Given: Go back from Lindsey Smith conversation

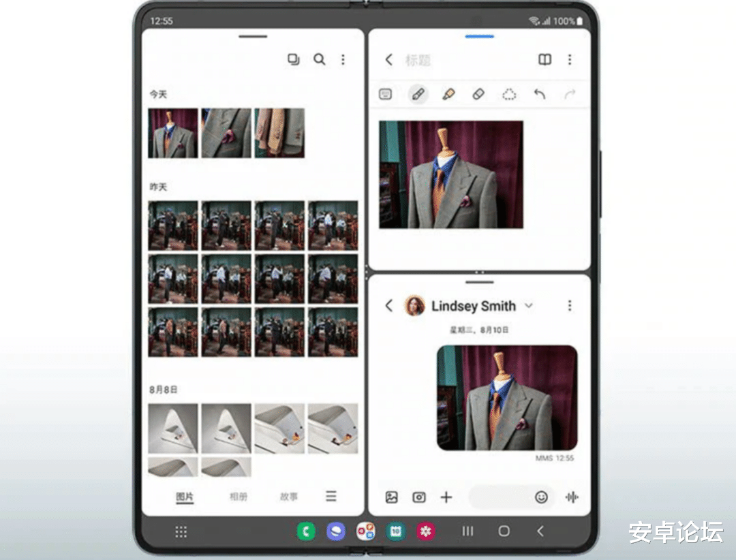Looking at the screenshot, I should pyautogui.click(x=388, y=306).
